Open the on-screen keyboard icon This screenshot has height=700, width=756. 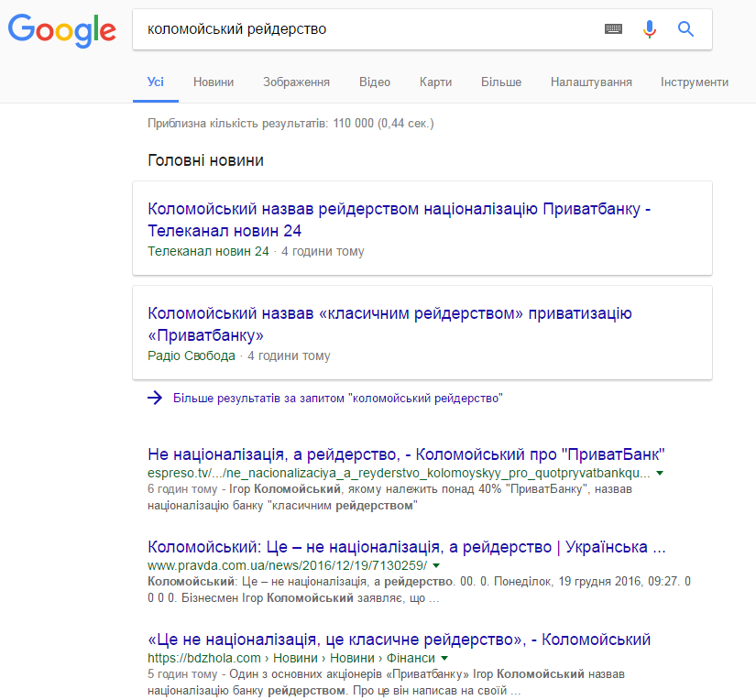613,29
